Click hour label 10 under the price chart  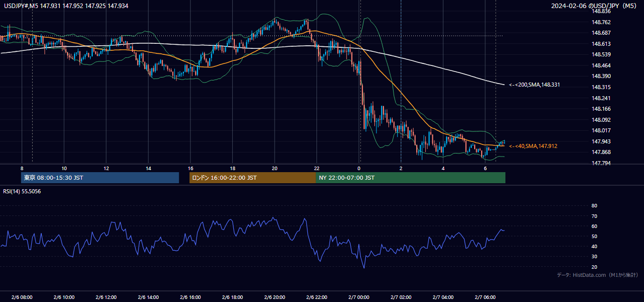click(x=64, y=168)
